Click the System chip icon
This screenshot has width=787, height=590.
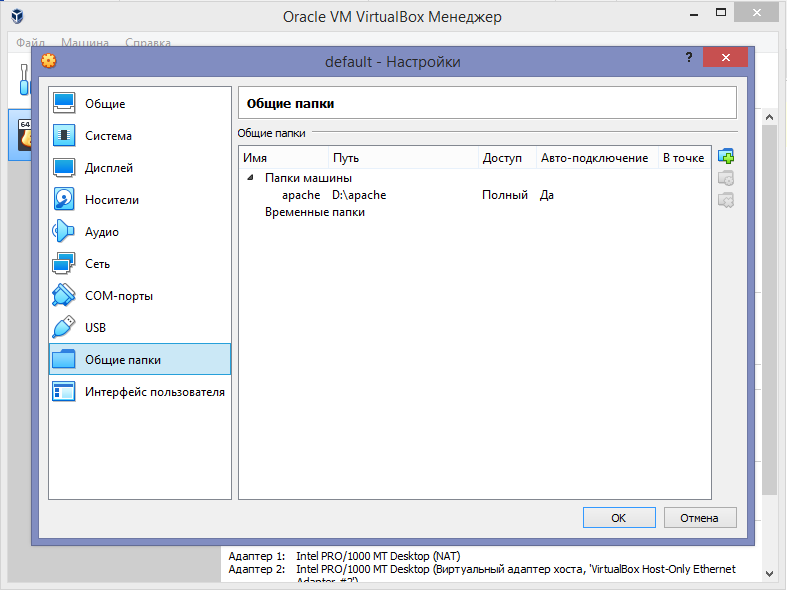click(x=64, y=136)
